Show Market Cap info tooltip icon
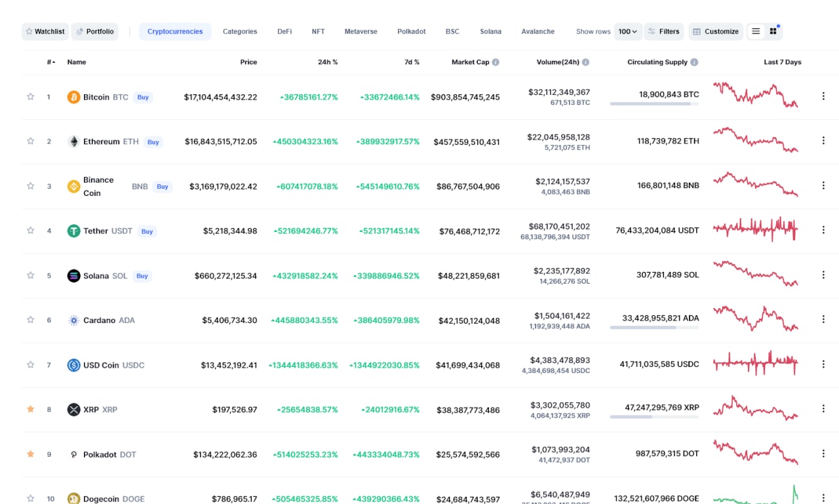The height and width of the screenshot is (504, 839). (x=496, y=62)
